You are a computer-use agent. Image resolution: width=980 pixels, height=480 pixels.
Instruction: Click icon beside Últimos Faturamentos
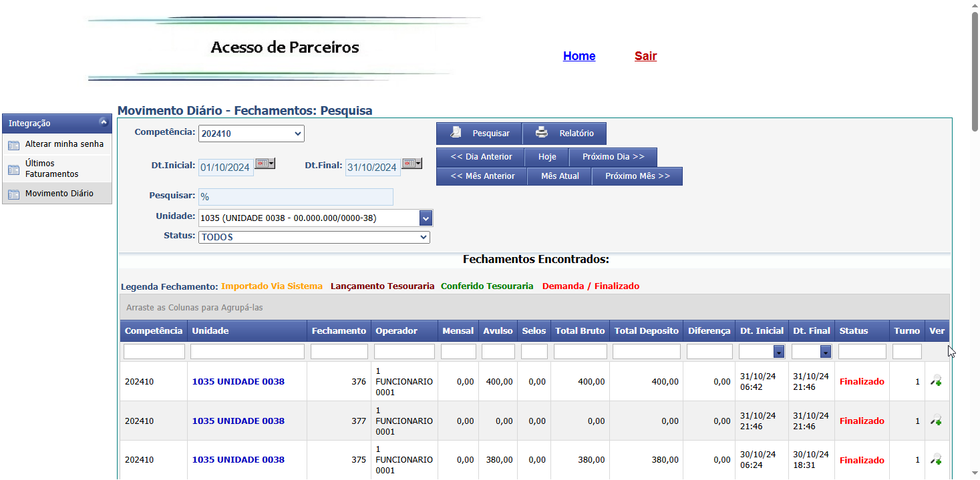point(13,170)
